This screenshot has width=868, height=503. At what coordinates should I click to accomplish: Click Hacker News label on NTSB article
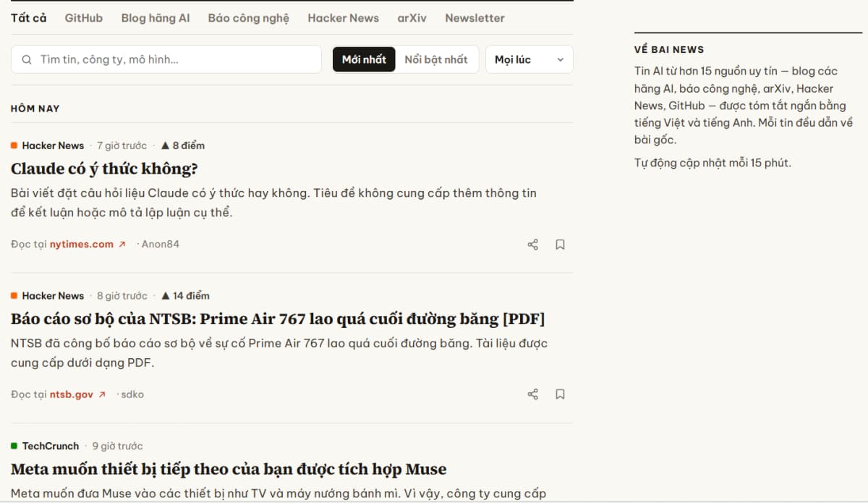[x=53, y=295]
